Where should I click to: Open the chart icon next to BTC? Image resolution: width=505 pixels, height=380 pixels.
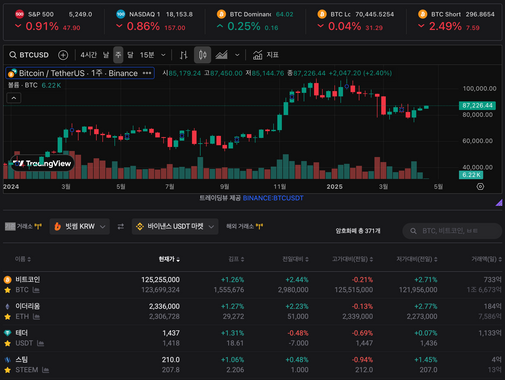[36, 290]
